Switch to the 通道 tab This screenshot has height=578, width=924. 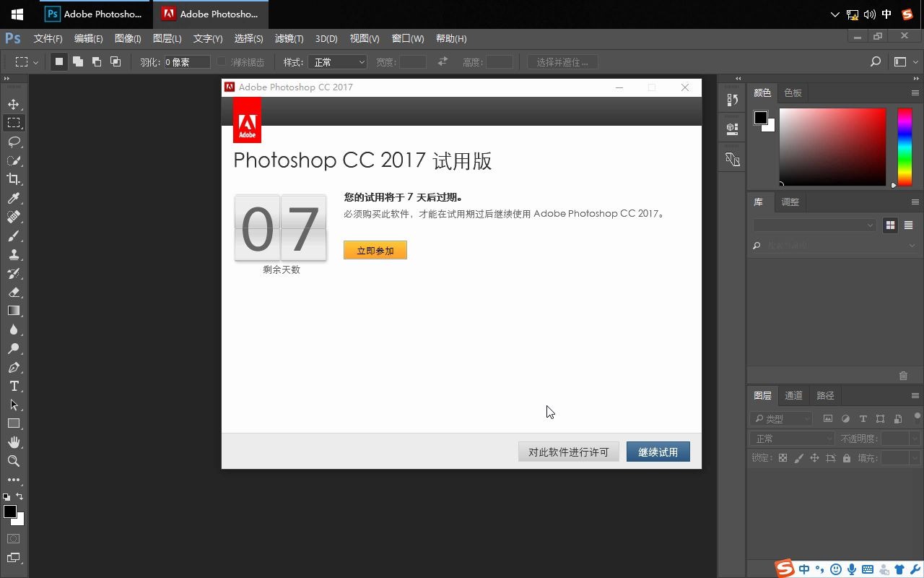click(x=793, y=395)
